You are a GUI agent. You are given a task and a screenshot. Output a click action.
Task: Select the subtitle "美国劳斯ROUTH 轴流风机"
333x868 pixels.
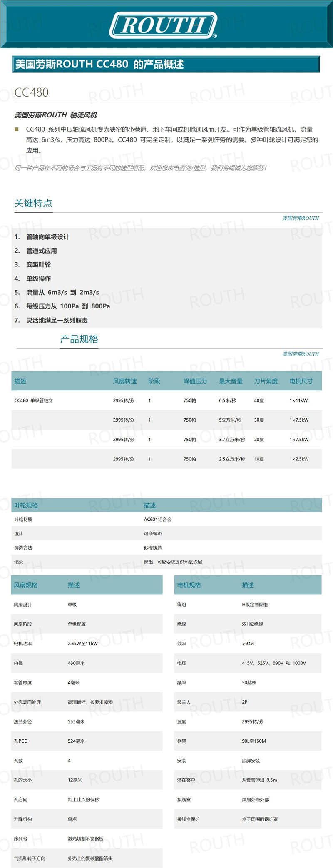(x=55, y=115)
